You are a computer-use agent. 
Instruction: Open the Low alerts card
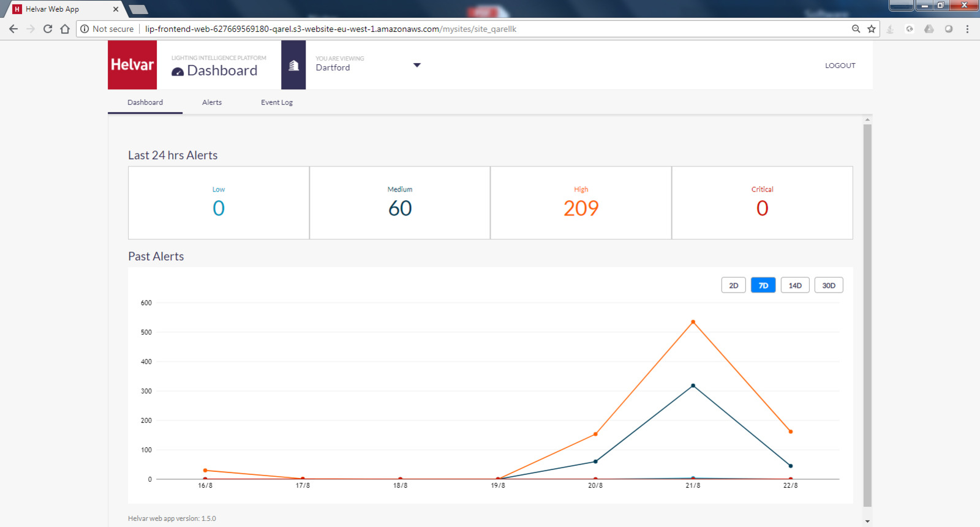coord(219,203)
